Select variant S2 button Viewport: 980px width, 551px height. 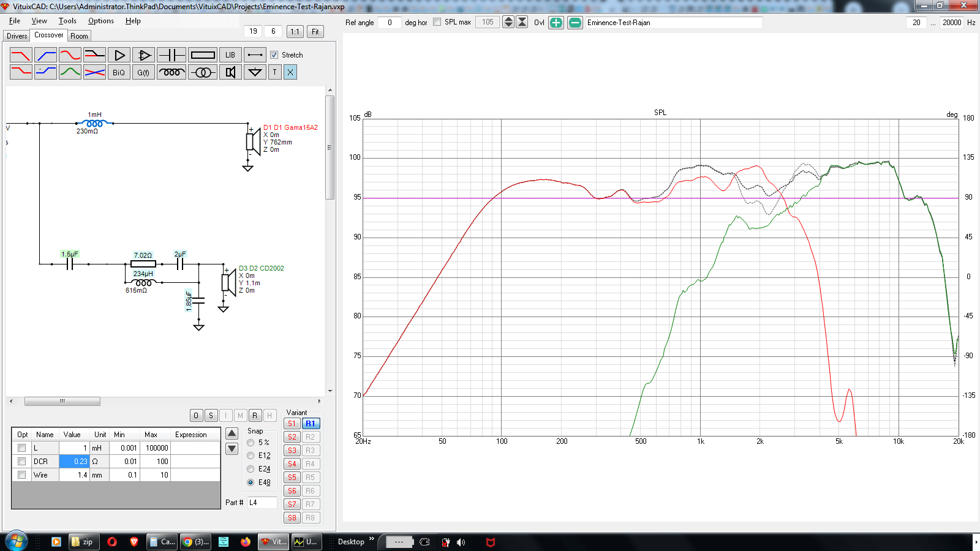(x=292, y=437)
